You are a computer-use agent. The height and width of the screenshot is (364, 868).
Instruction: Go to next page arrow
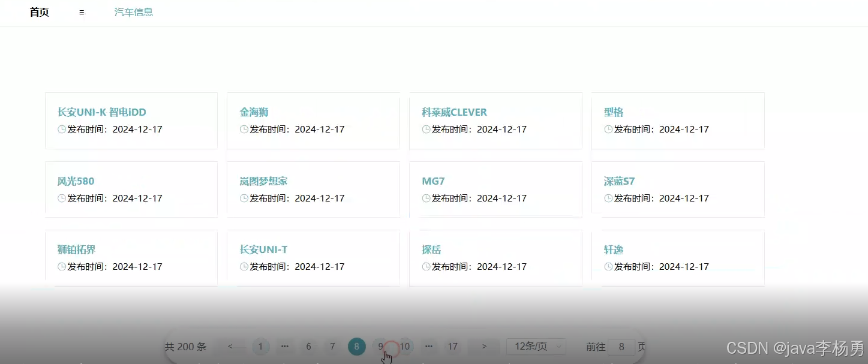(x=484, y=347)
